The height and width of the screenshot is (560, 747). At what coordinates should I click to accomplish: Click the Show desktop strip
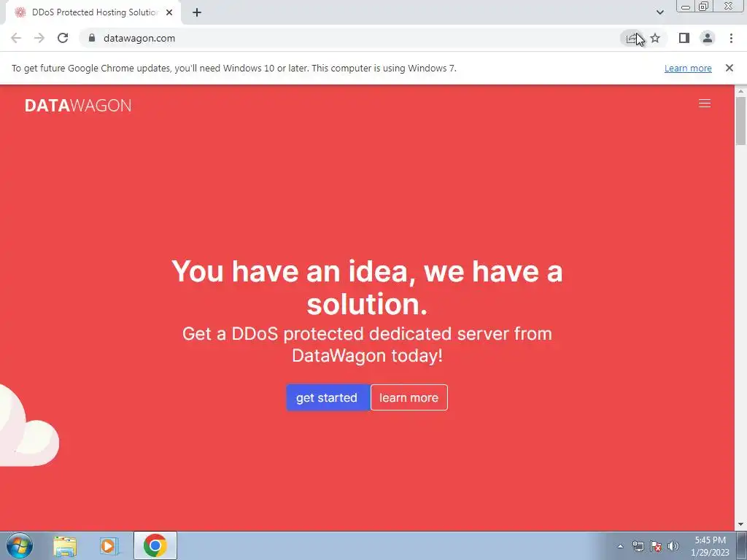tap(742, 545)
